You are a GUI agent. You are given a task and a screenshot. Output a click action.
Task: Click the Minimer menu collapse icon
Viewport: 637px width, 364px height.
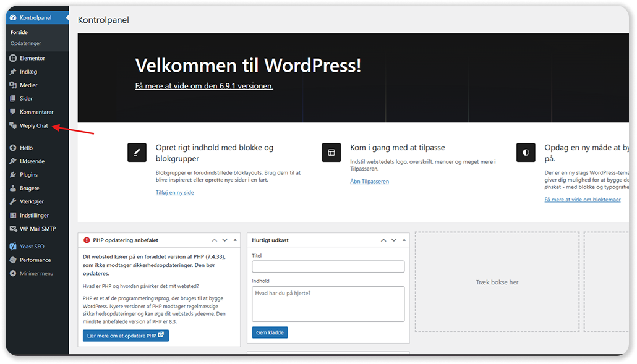[13, 273]
